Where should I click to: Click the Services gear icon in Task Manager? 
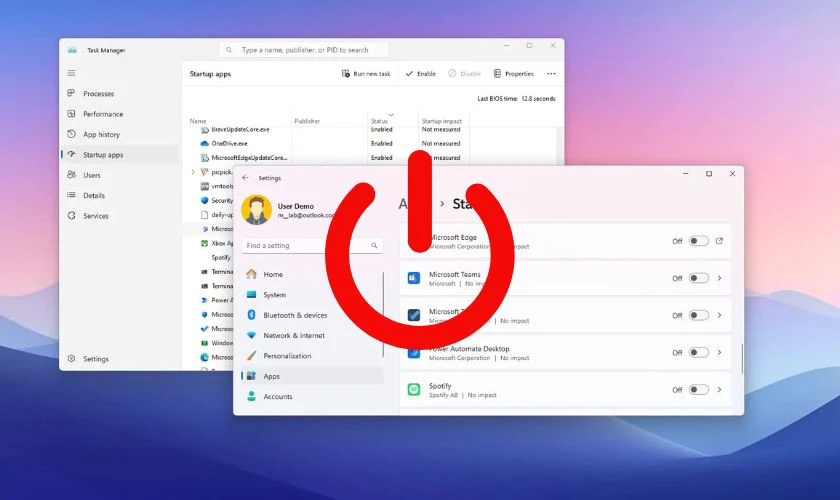click(72, 215)
